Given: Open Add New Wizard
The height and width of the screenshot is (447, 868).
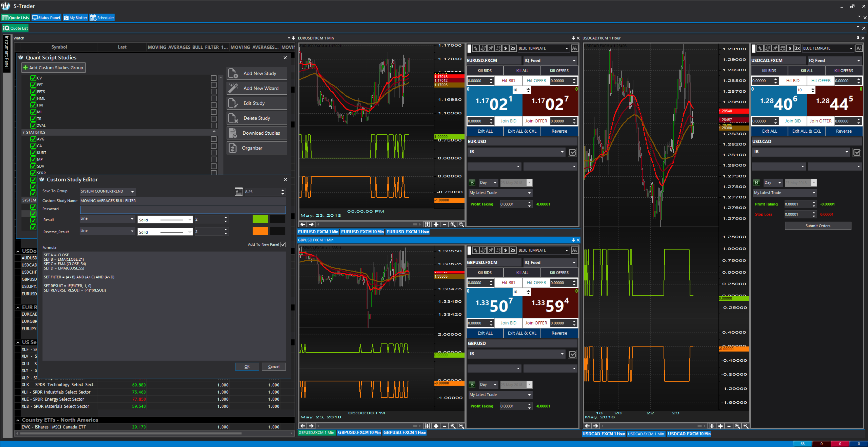Looking at the screenshot, I should coord(257,88).
